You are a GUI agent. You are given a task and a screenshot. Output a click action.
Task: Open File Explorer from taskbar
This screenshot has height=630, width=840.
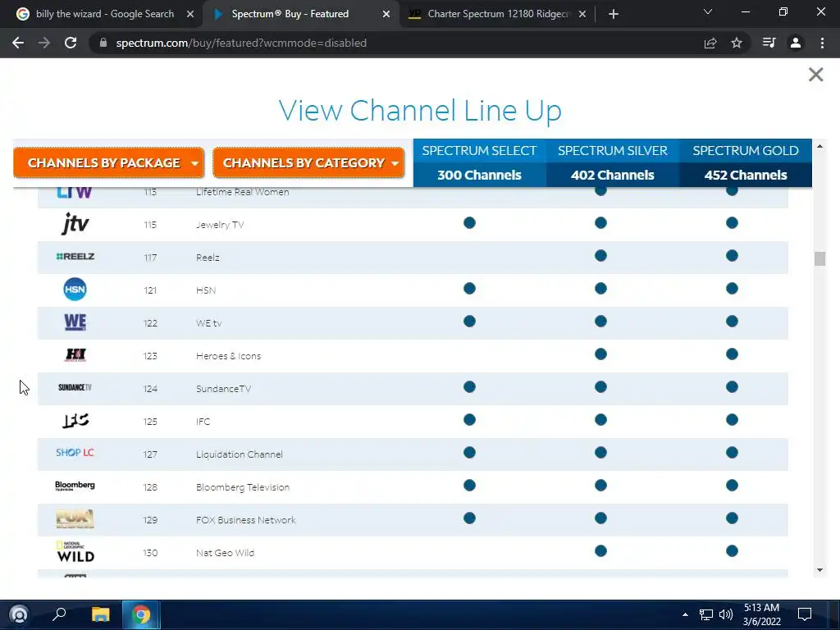click(x=100, y=614)
